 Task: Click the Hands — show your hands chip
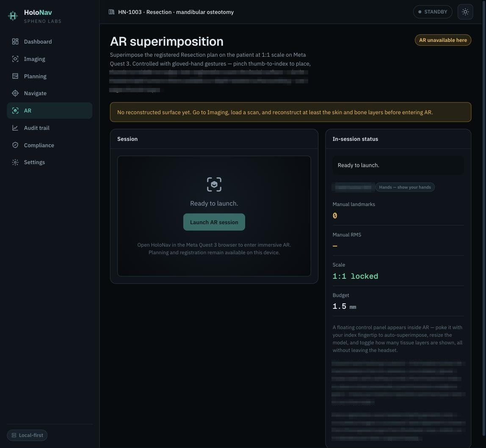pyautogui.click(x=405, y=187)
